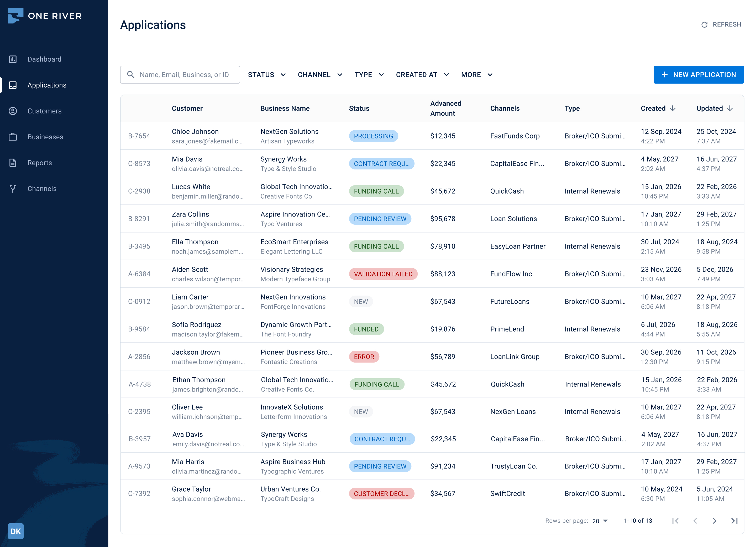Viewport: 756px width, 547px height.
Task: Click the Reports document icon
Action: [13, 163]
